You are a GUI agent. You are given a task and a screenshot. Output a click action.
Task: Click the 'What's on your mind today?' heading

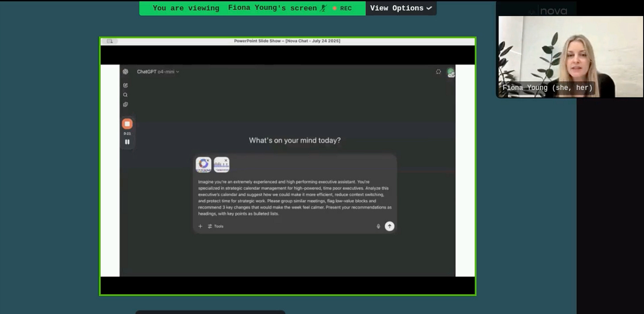pos(295,140)
